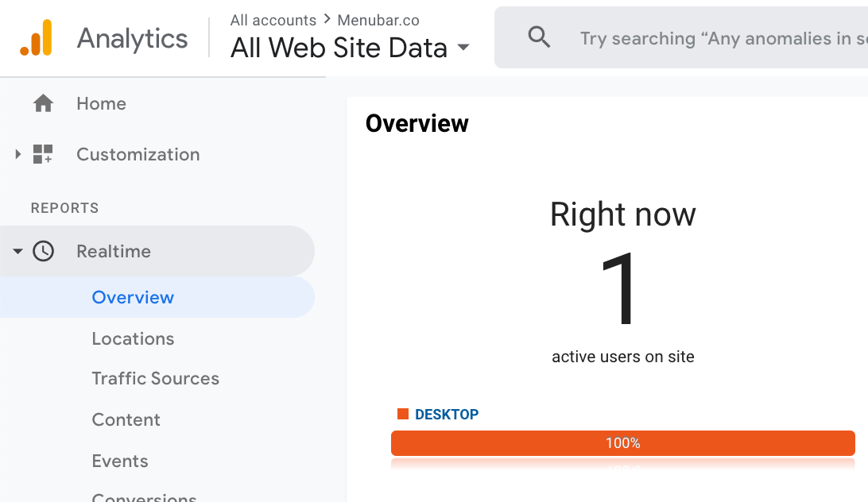The height and width of the screenshot is (502, 868).
Task: Click the orange DESKTOP legend square
Action: point(403,414)
